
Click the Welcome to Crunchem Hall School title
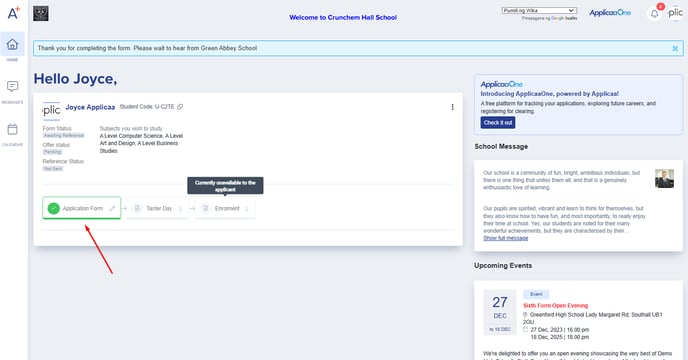pyautogui.click(x=343, y=18)
